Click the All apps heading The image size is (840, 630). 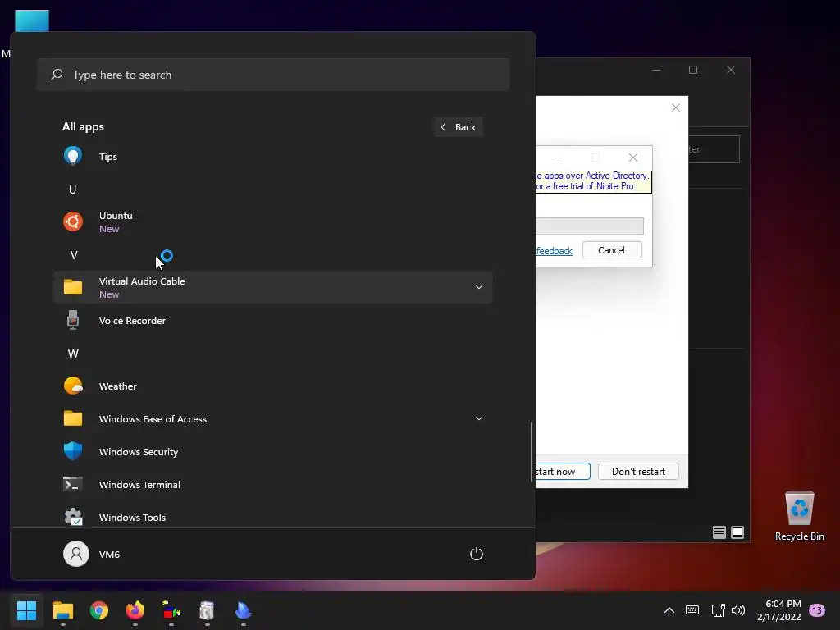[83, 127]
